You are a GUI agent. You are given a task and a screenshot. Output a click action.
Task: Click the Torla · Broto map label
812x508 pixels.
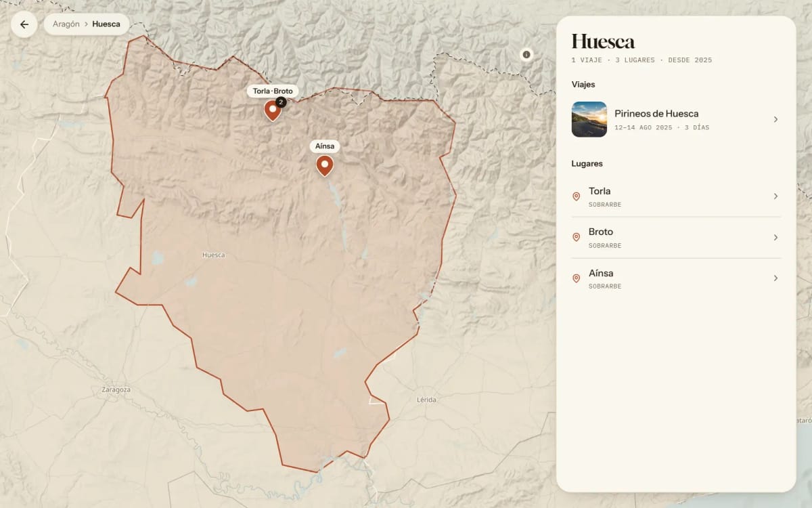273,91
